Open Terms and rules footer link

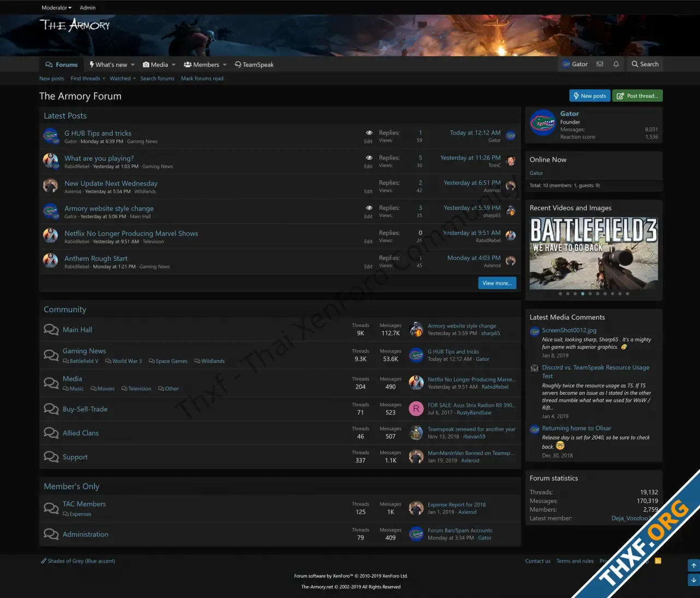pos(575,561)
